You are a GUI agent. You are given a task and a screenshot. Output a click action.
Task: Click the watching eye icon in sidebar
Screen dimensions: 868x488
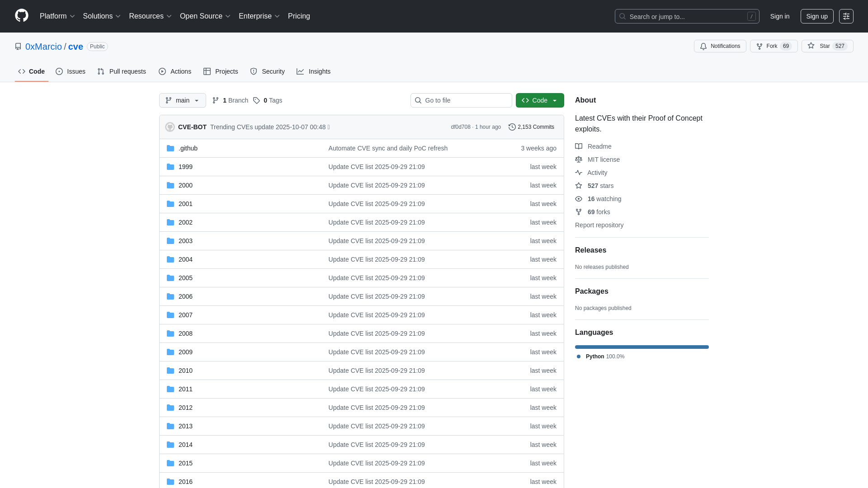click(579, 199)
